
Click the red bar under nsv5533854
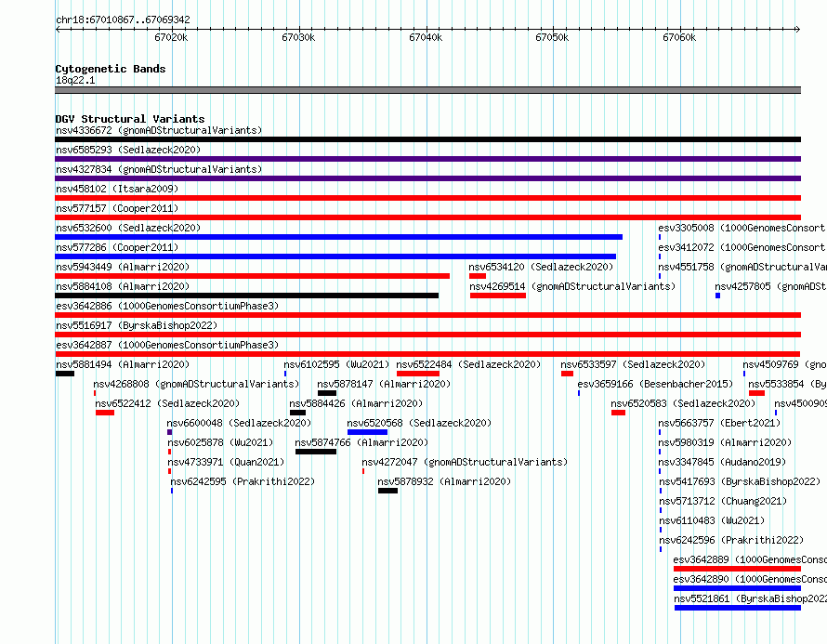pos(757,393)
